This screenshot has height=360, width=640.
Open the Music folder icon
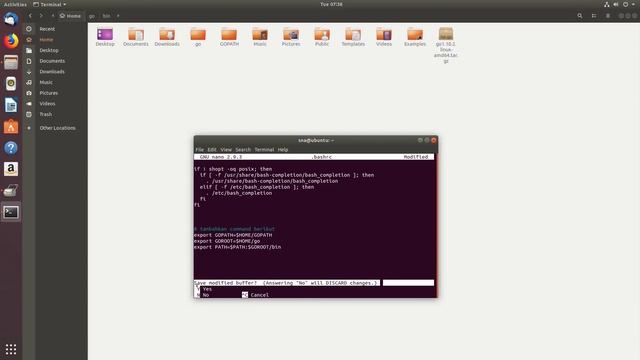(x=260, y=37)
